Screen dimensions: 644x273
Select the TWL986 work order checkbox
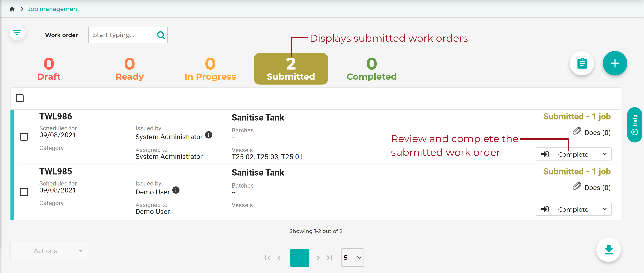click(24, 137)
